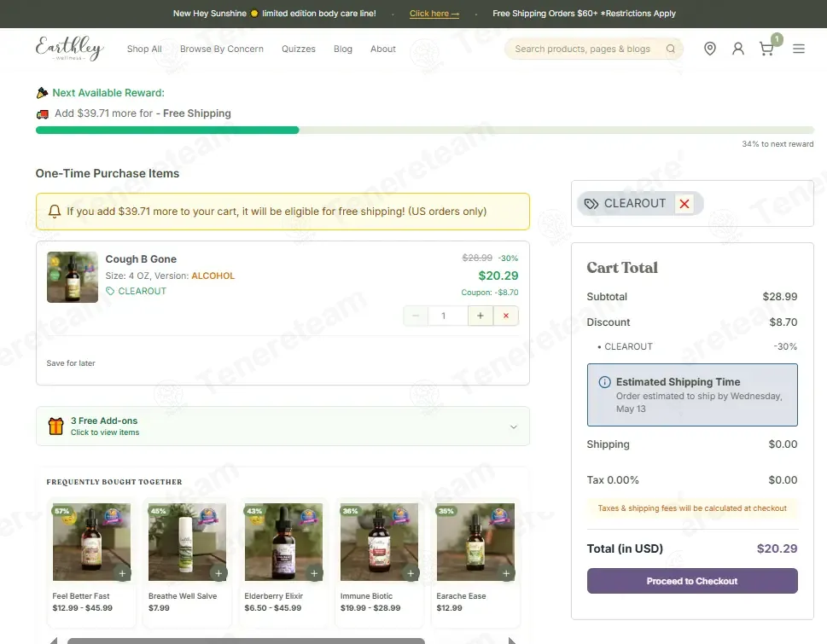Open the About menu item
The width and height of the screenshot is (827, 644).
coord(383,49)
